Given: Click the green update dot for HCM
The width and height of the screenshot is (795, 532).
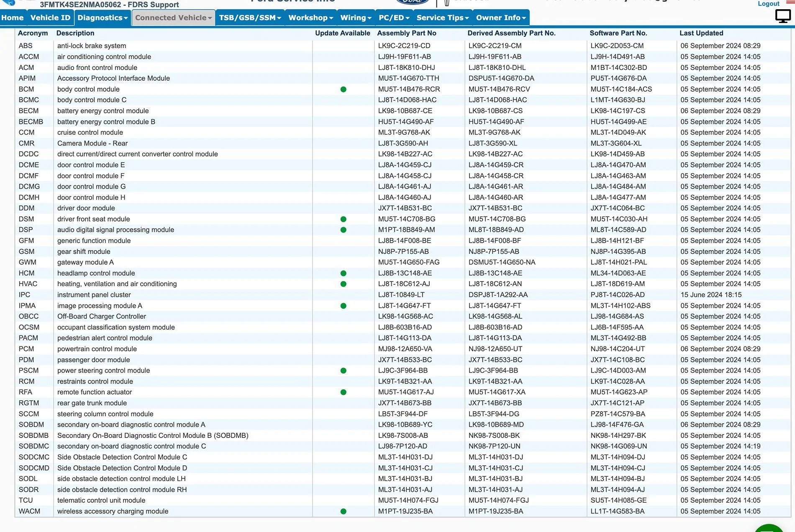Looking at the screenshot, I should coord(344,273).
